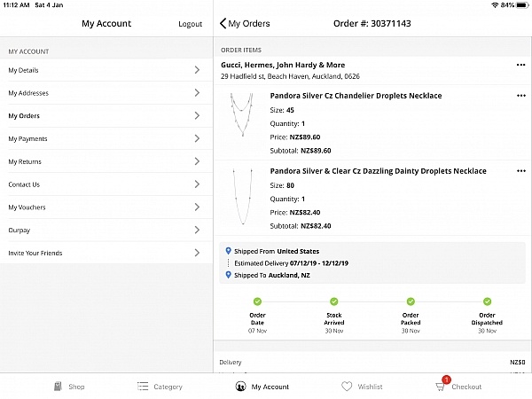Viewport: 532px width, 399px height.
Task: Expand My Payments row chevron
Action: coord(196,139)
